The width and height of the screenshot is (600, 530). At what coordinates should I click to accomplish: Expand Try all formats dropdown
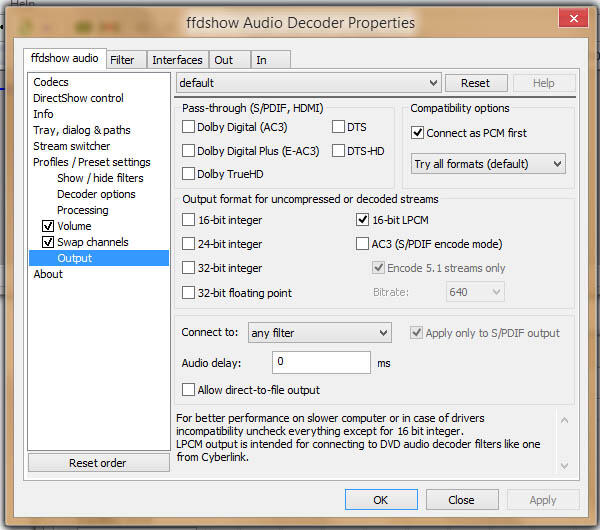(x=488, y=163)
